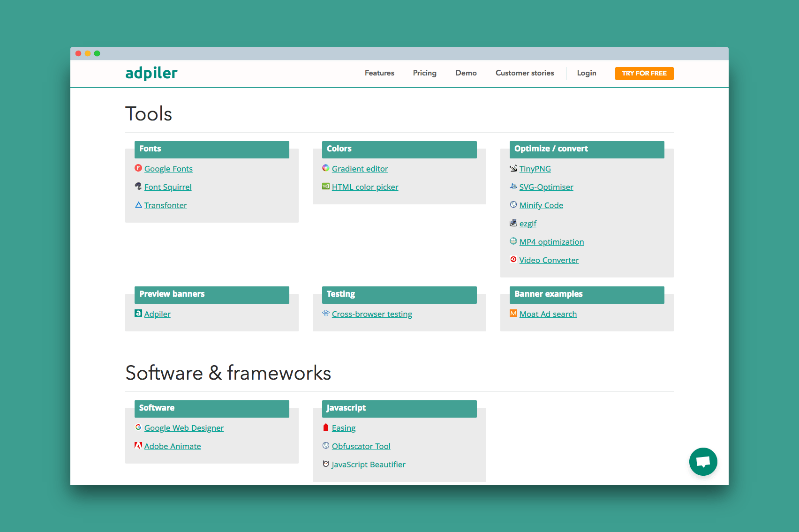Click the Obfuscator Tool icon
Viewport: 799px width, 532px height.
tap(326, 445)
